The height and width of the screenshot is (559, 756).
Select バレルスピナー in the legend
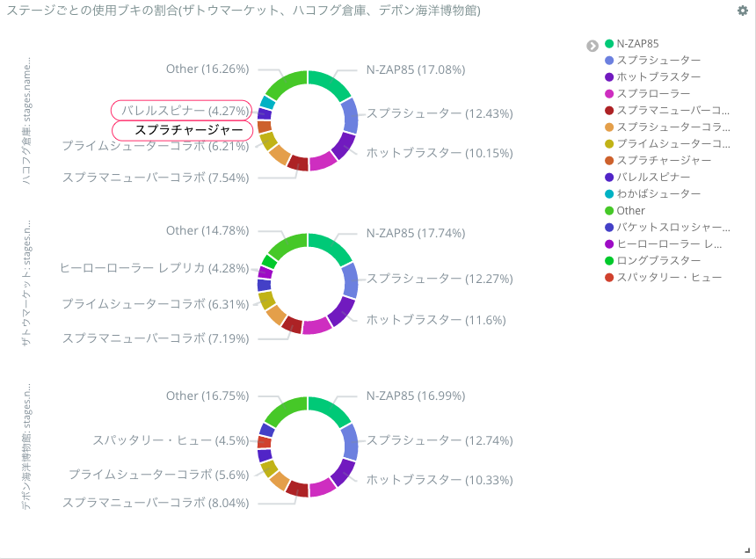pos(653,178)
